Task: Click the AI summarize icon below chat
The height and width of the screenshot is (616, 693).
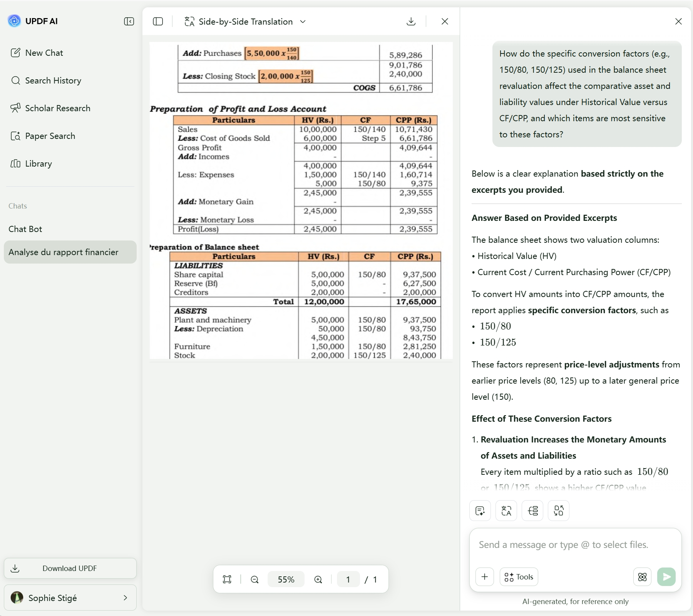Action: click(x=480, y=511)
